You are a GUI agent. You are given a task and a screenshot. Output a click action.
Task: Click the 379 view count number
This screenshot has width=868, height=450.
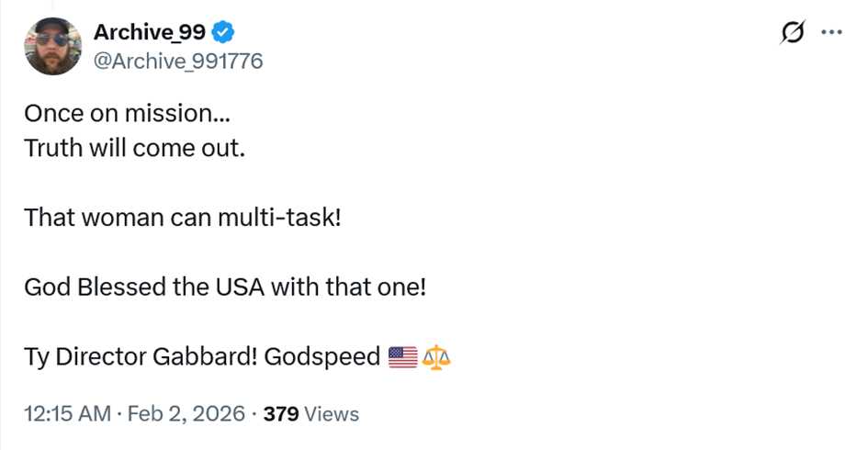point(281,414)
